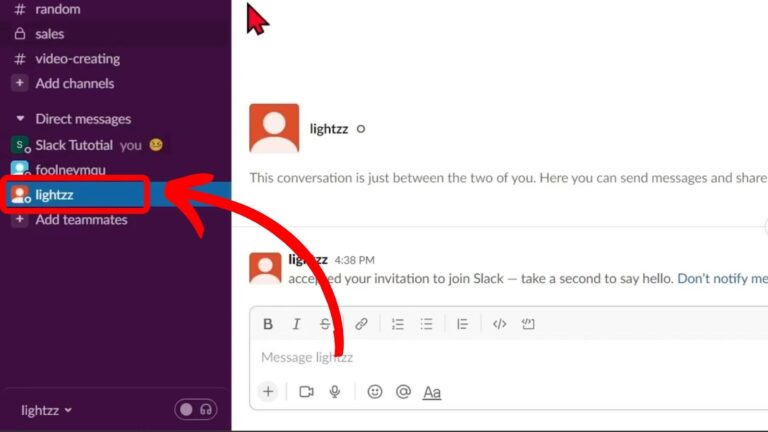
Task: Toggle the huddle headphones switch
Action: click(x=196, y=409)
